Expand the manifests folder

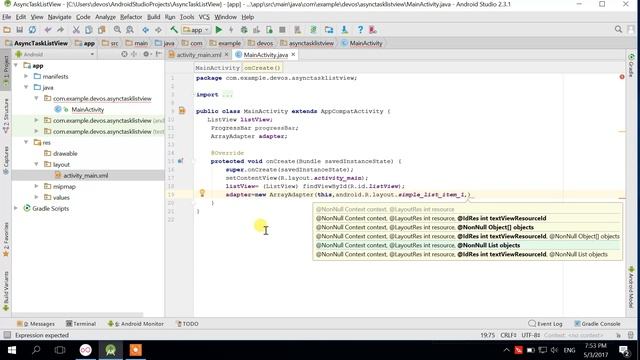26,76
